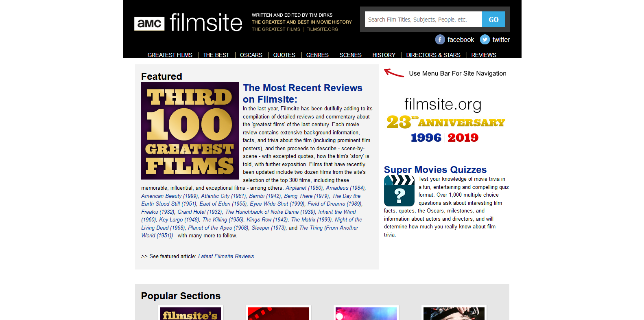Navigate to Directors & Stars
This screenshot has height=320, width=644.
[x=433, y=55]
